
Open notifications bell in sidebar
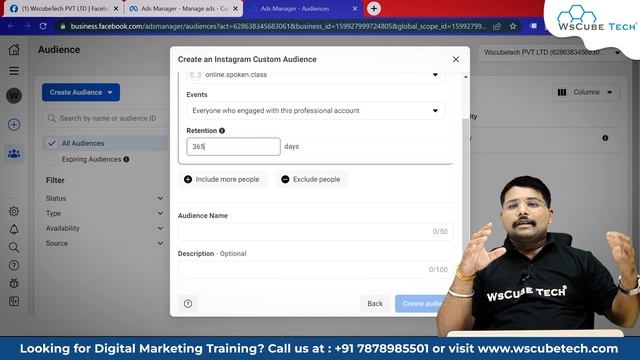point(14,229)
